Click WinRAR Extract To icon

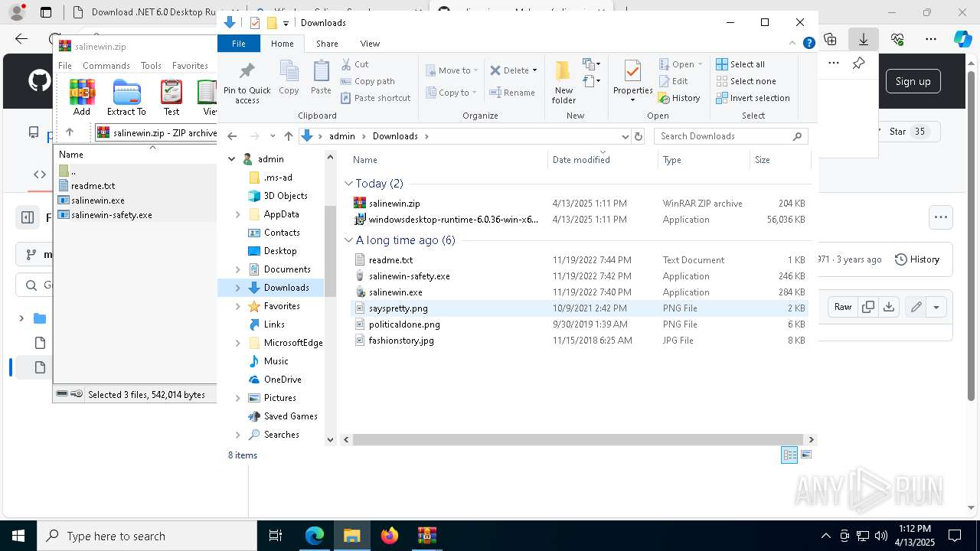tap(126, 98)
